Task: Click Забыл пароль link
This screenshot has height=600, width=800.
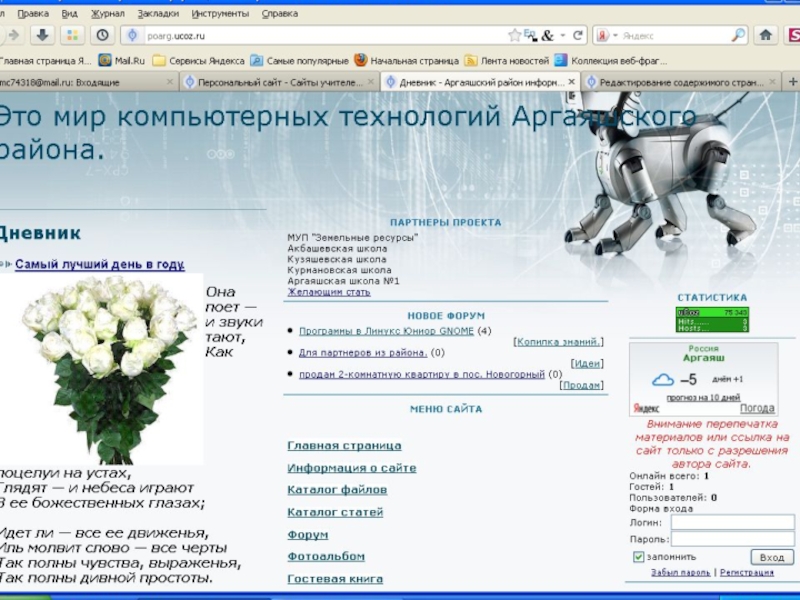Action: [680, 572]
